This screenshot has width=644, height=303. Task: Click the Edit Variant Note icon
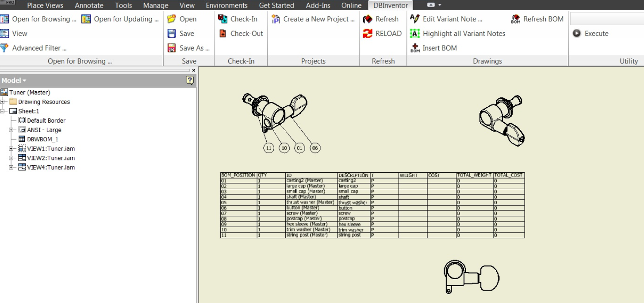click(414, 19)
